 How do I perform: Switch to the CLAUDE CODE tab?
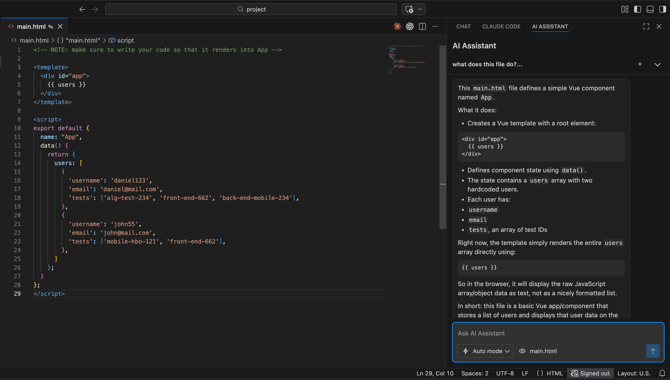tap(501, 27)
